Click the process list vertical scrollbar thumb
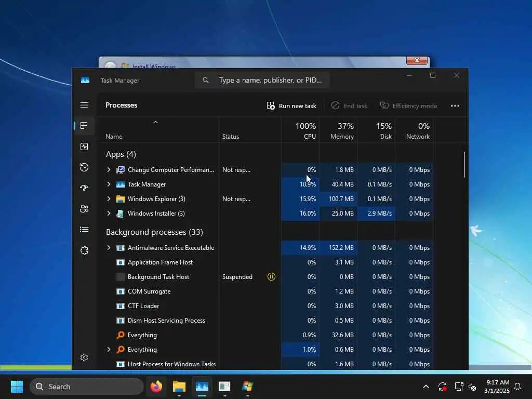Viewport: 532px width, 399px height. pos(464,165)
